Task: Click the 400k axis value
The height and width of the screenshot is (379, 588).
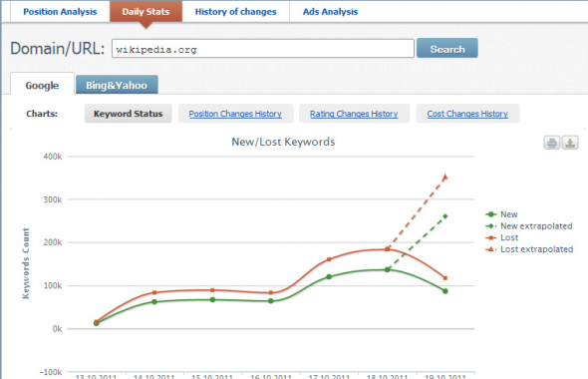Action: point(53,157)
